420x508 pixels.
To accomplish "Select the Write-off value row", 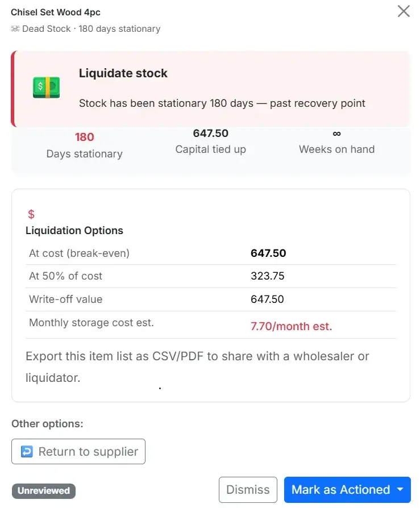I will tap(211, 299).
